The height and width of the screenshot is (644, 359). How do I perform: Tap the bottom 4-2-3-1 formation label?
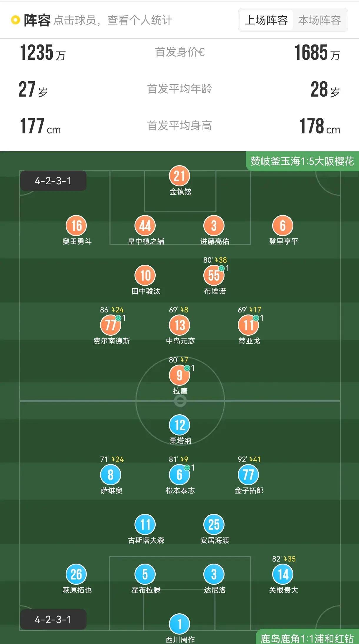[x=53, y=620]
